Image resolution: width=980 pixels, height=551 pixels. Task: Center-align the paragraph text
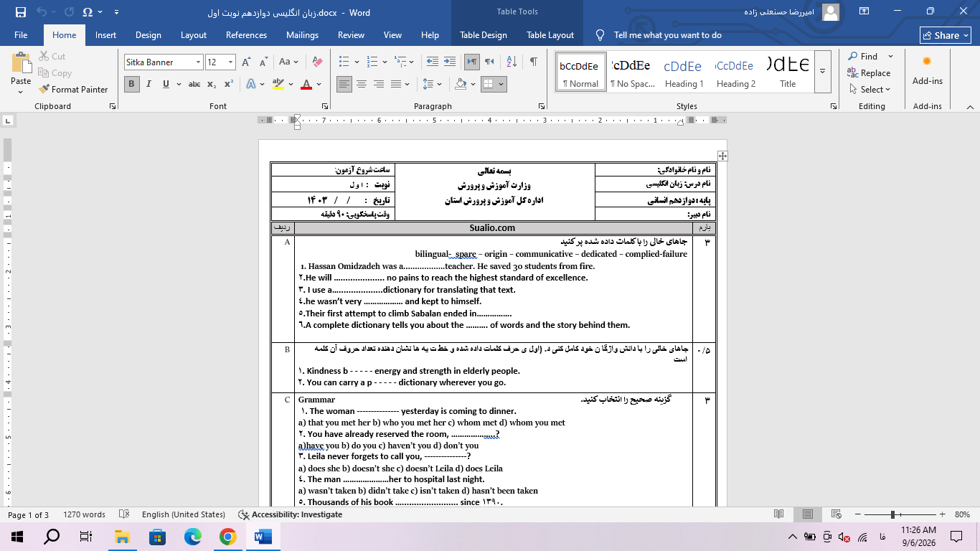(362, 84)
